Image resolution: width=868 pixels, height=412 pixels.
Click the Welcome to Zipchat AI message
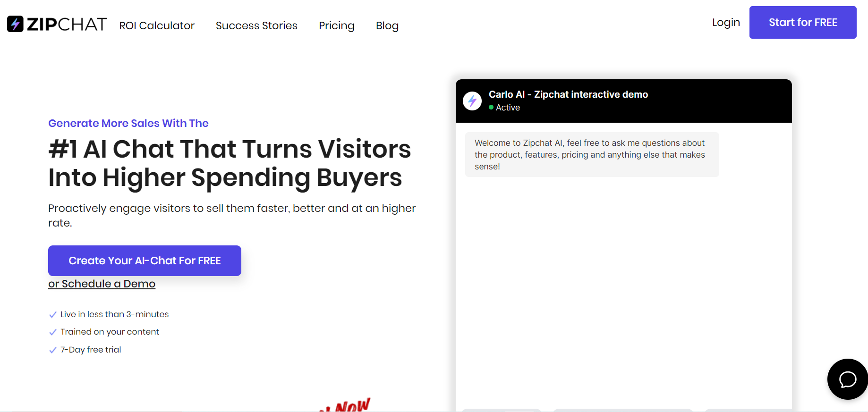coord(592,154)
